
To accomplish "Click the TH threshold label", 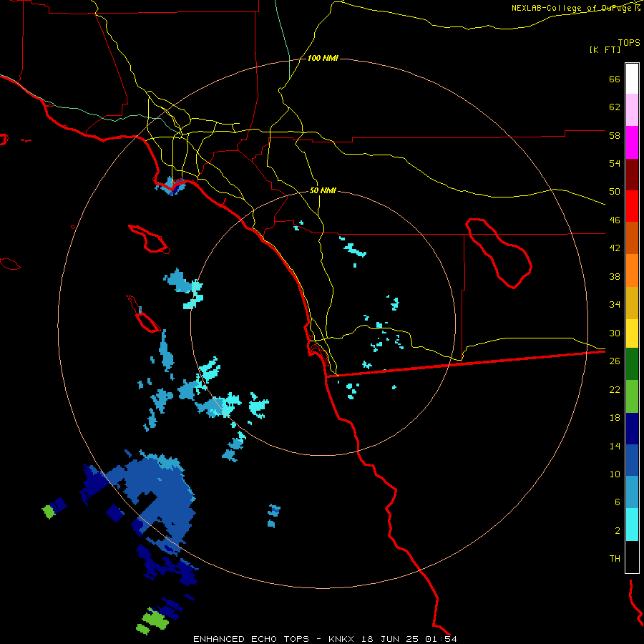I will (615, 558).
